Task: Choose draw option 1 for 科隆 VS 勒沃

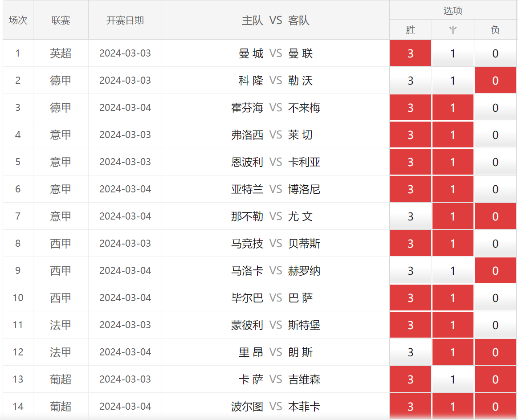Action: (453, 80)
